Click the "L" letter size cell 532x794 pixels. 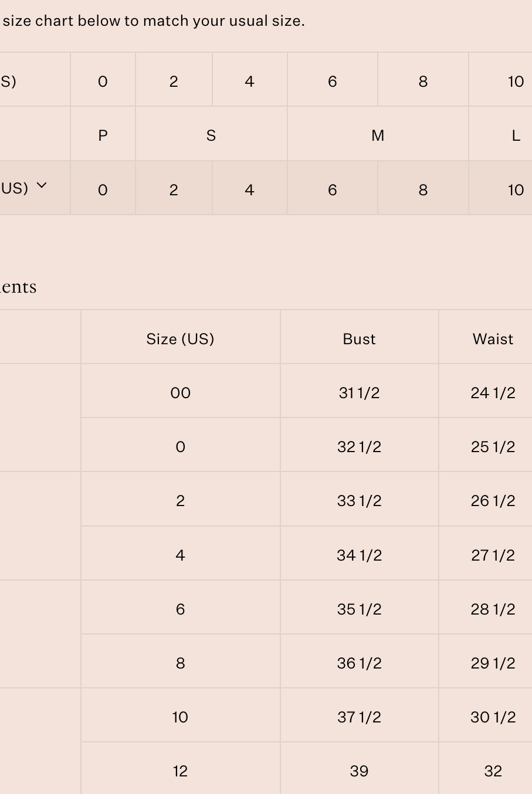tap(516, 135)
